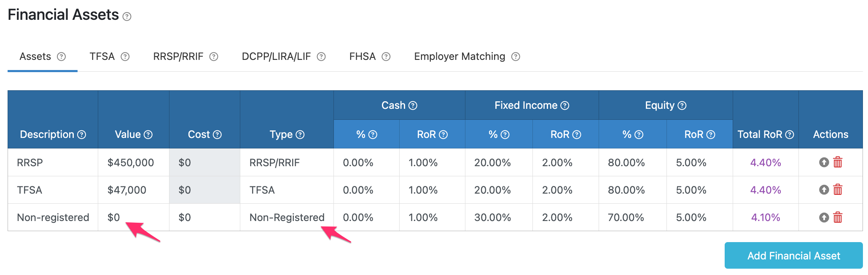Viewport: 868px width, 275px height.
Task: Open the Financial Assets title help icon
Action: tap(127, 17)
